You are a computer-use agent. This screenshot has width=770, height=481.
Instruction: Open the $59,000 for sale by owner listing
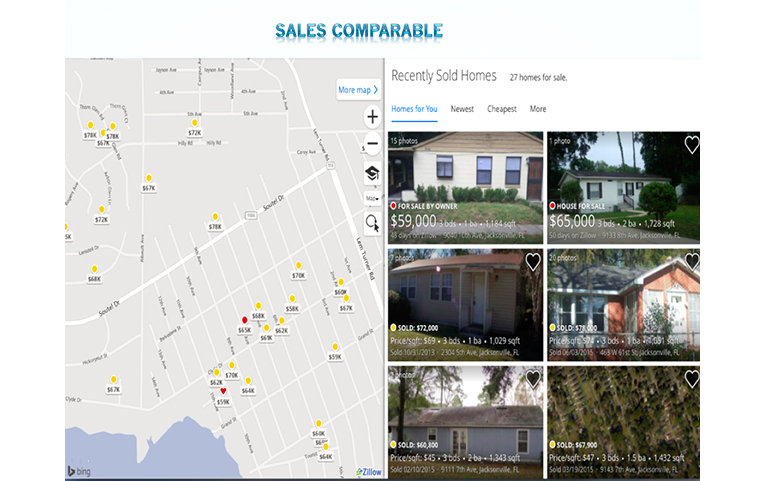point(465,187)
